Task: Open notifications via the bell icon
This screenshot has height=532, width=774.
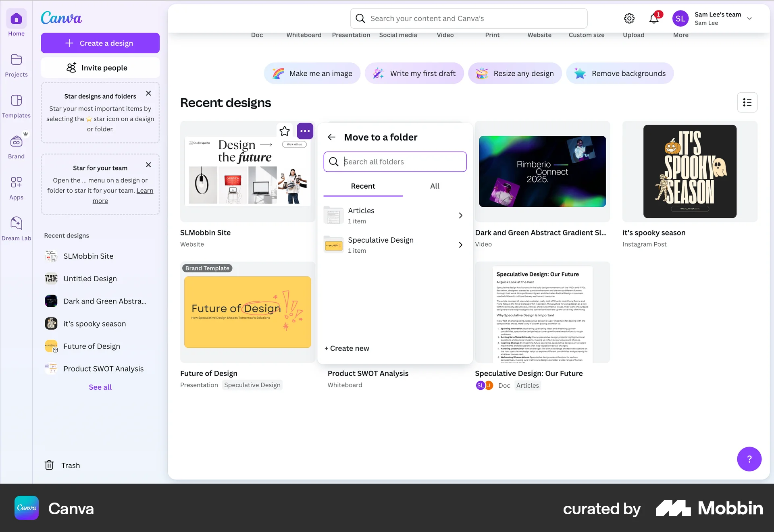Action: [x=653, y=19]
